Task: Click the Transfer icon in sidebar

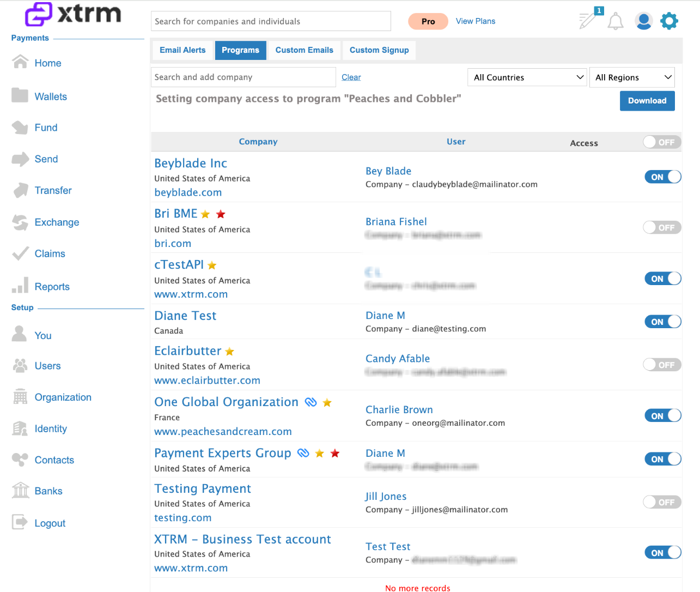Action: [21, 190]
